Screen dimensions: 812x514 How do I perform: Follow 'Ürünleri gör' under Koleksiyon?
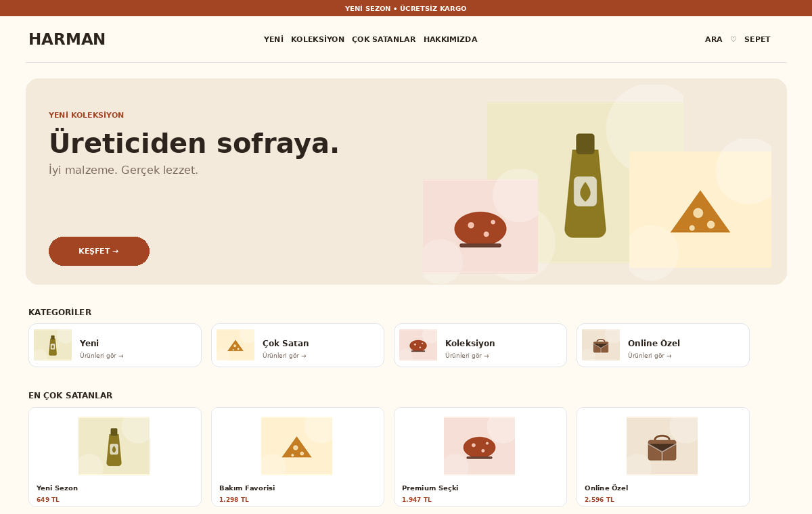pos(467,356)
